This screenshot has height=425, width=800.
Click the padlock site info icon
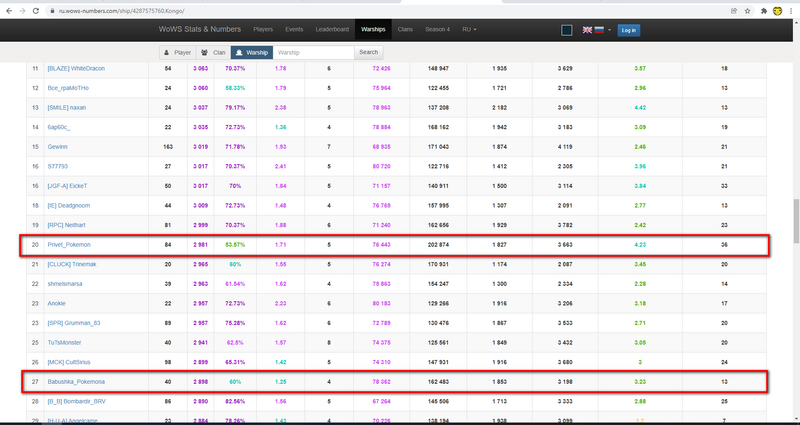coord(52,10)
